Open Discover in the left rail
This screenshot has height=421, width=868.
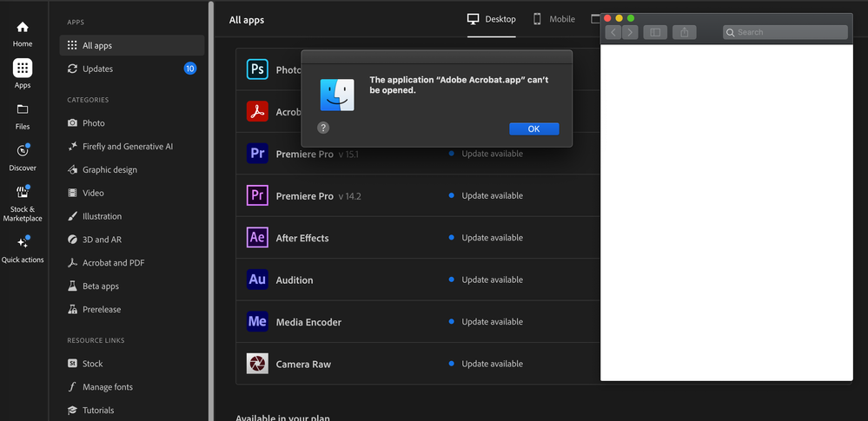click(x=22, y=158)
